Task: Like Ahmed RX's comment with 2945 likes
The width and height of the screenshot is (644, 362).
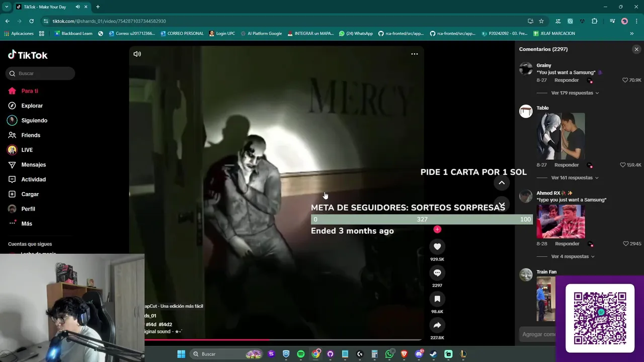Action: point(625,243)
